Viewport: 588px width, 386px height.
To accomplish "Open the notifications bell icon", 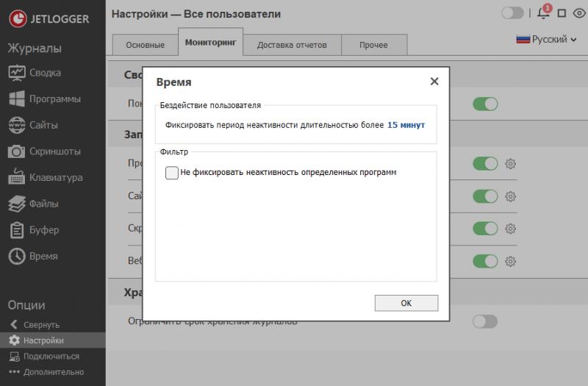I will 544,12.
